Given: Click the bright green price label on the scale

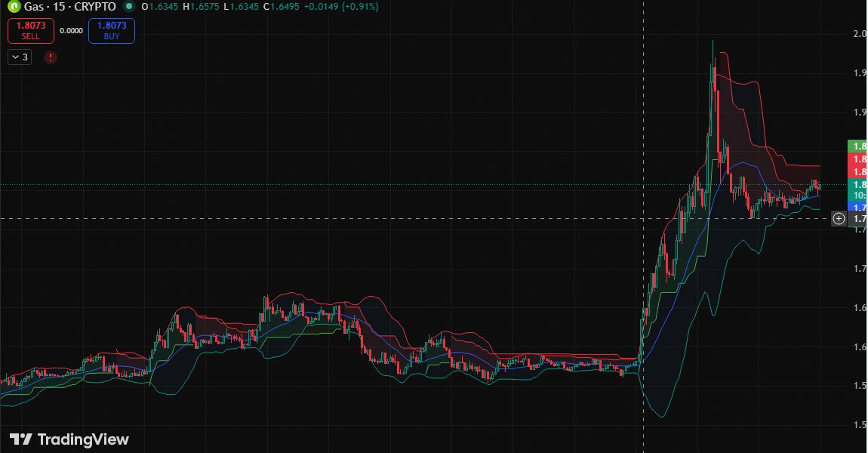Looking at the screenshot, I should [x=857, y=146].
